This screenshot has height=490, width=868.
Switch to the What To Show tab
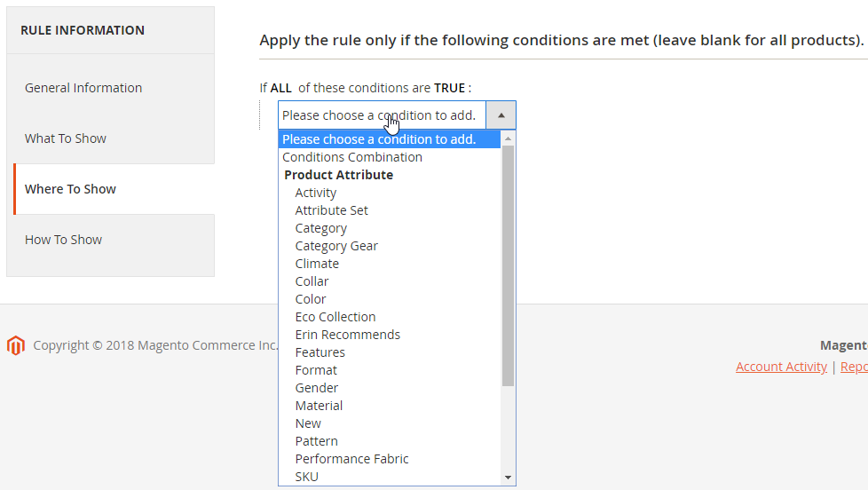pos(66,138)
